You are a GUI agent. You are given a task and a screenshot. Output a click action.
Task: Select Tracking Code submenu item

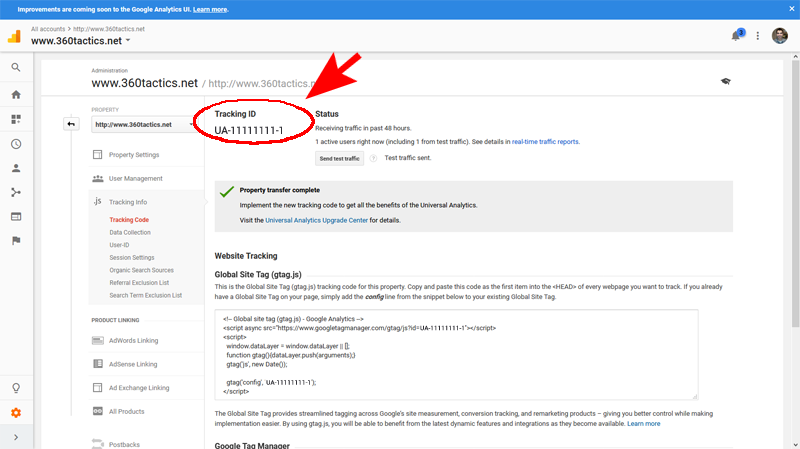[129, 220]
